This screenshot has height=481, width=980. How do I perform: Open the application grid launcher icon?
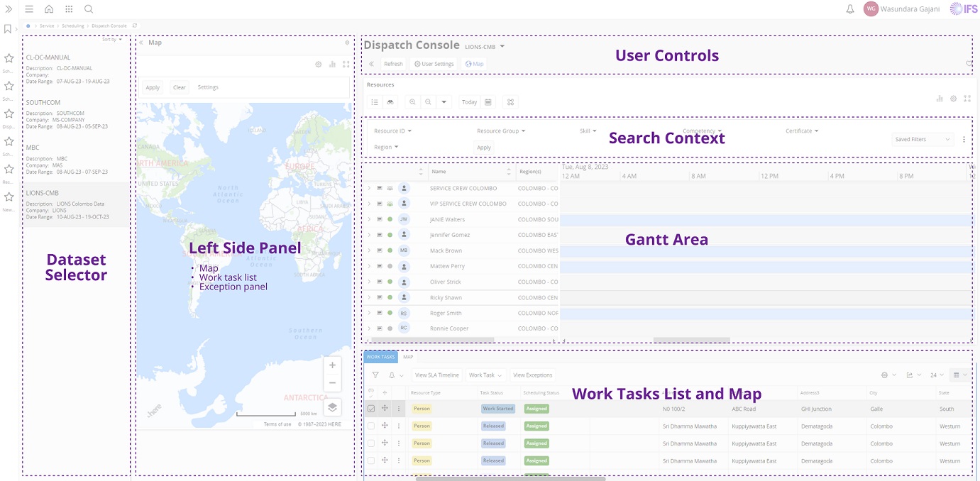pos(69,9)
